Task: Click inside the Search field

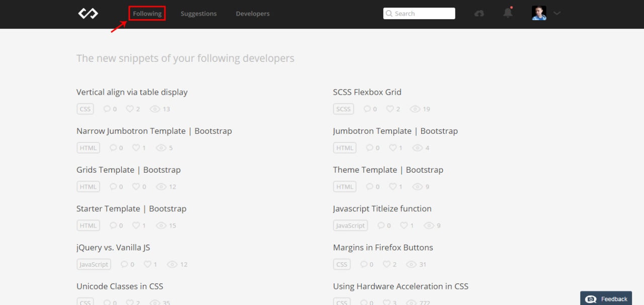Action: pyautogui.click(x=423, y=13)
